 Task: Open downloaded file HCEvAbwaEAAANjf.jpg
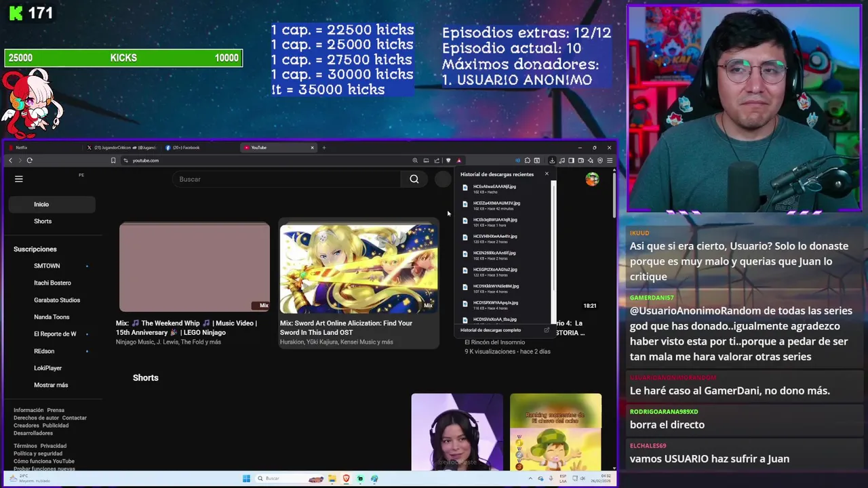click(x=505, y=189)
